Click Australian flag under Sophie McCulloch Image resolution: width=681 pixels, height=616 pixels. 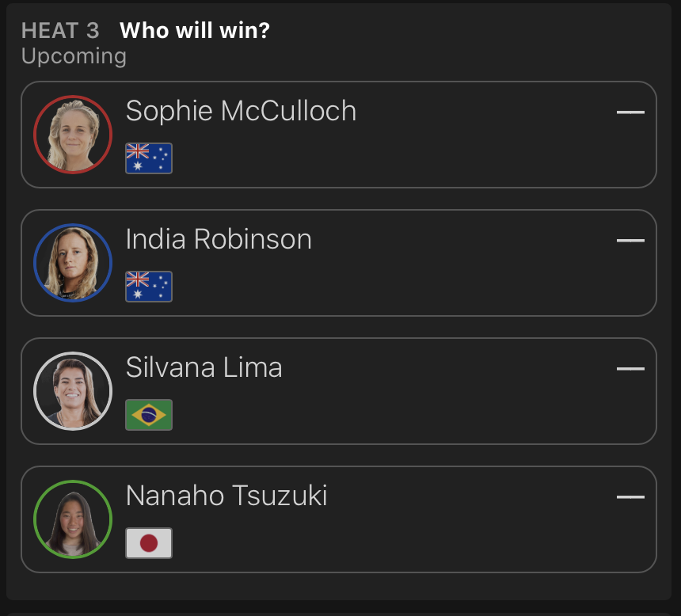click(x=149, y=158)
